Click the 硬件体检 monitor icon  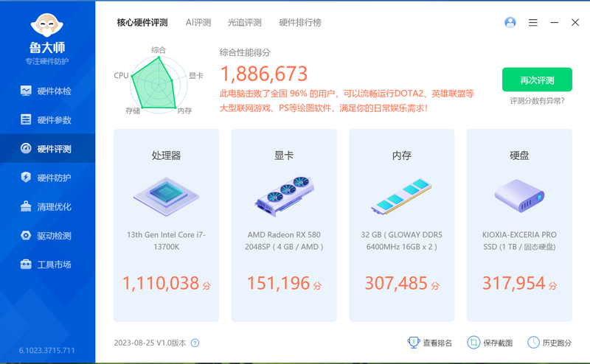pos(26,91)
